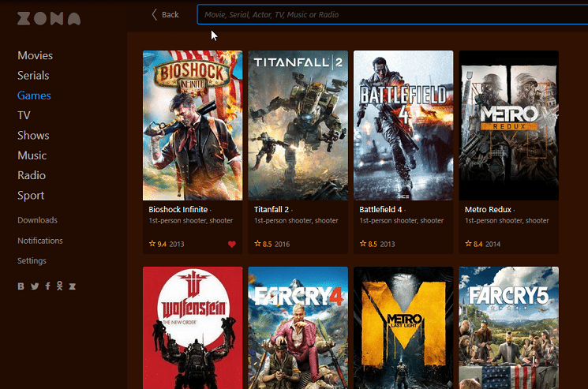Open the Titanfall 2 cover
This screenshot has width=588, height=389.
298,125
